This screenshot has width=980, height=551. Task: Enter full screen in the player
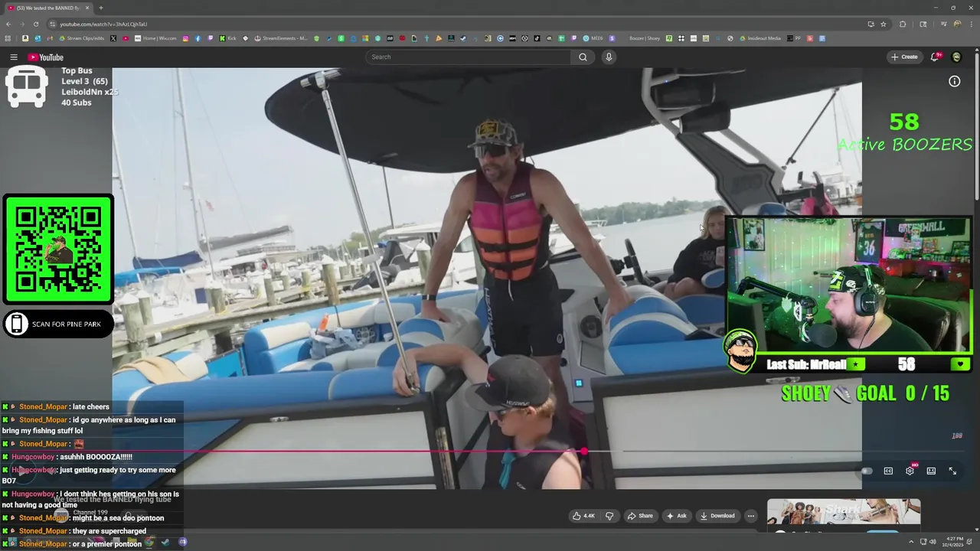952,471
